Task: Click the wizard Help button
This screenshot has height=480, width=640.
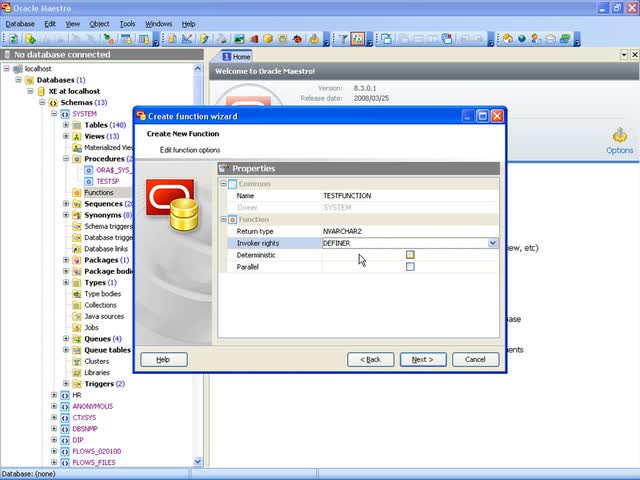Action: (164, 360)
